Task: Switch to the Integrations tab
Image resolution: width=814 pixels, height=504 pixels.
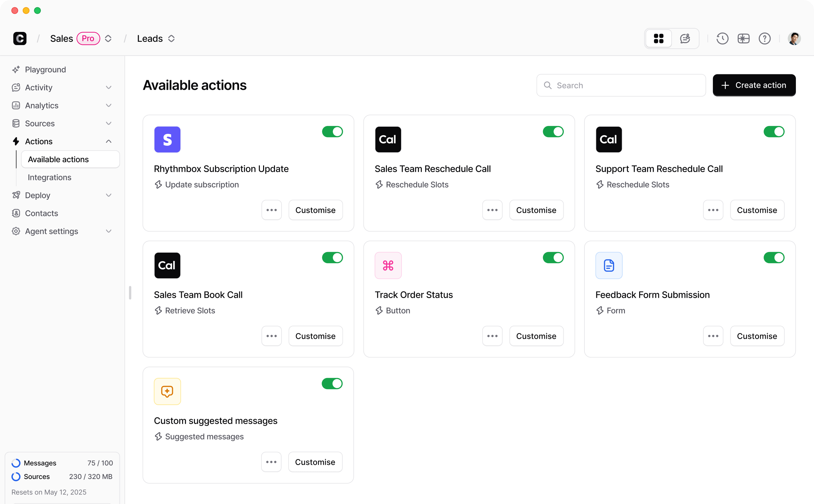Action: tap(49, 177)
